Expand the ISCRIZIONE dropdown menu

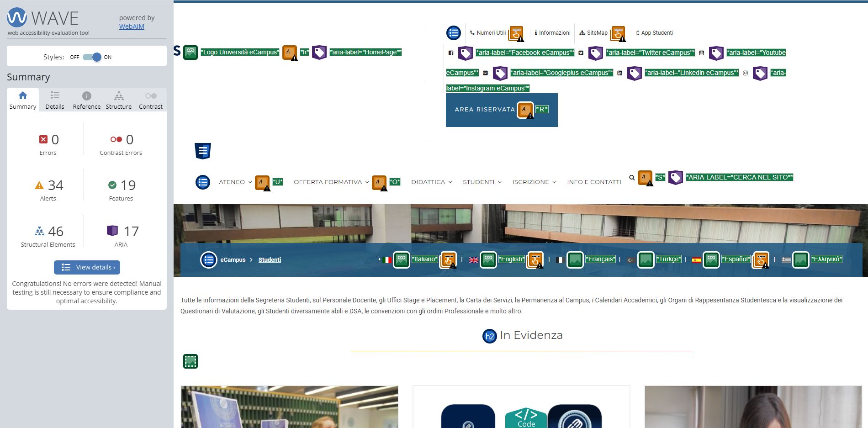point(534,182)
